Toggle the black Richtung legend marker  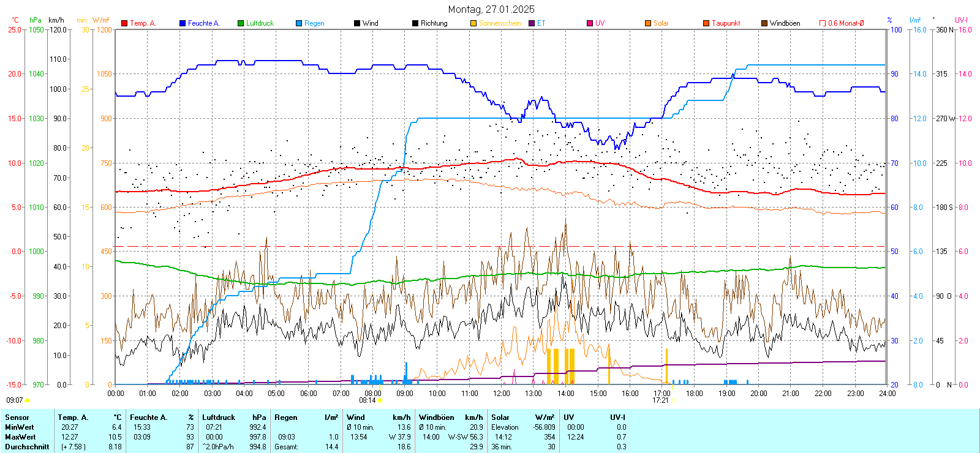pos(415,23)
